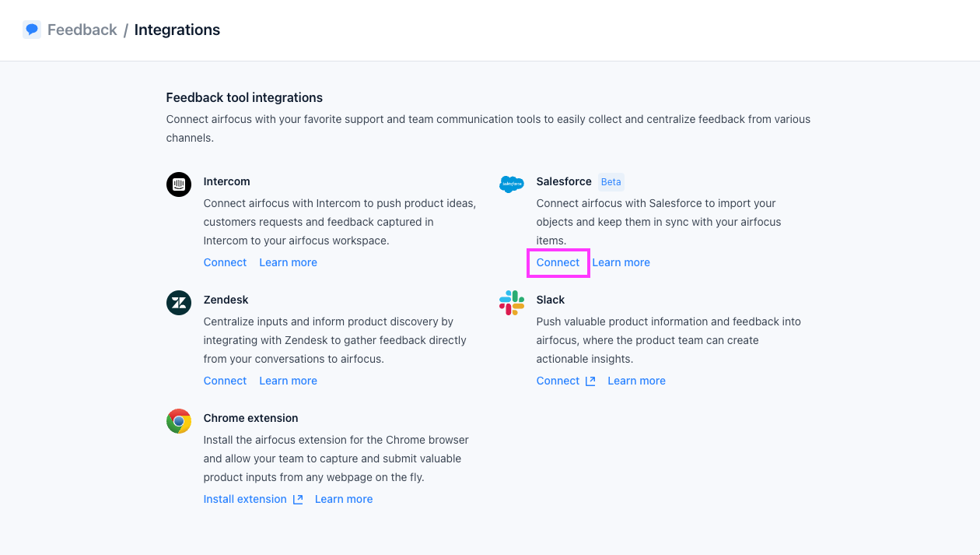Viewport: 980px width, 555px height.
Task: Click the Intercom logo icon
Action: pyautogui.click(x=179, y=184)
